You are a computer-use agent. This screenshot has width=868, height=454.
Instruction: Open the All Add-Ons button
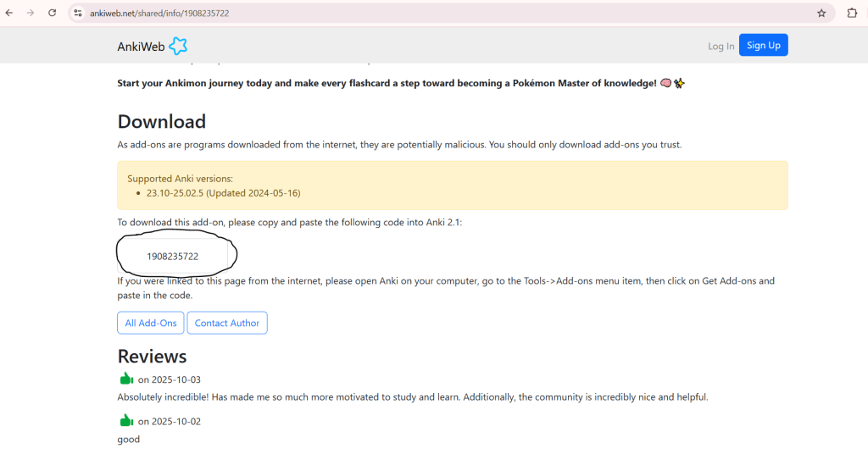pyautogui.click(x=151, y=323)
